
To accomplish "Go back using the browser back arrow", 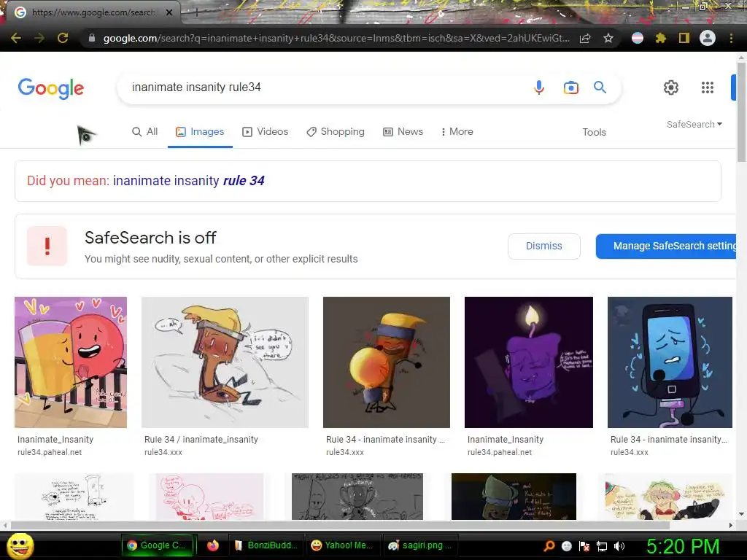I will click(x=16, y=38).
